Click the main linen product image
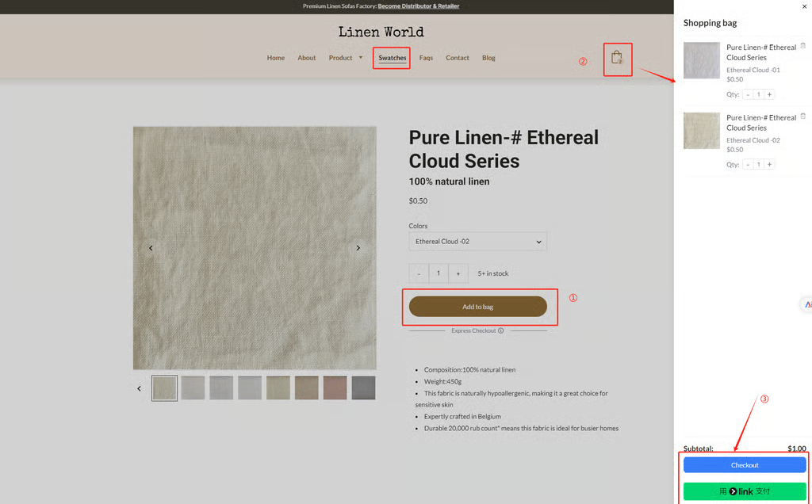The width and height of the screenshot is (812, 504). pyautogui.click(x=255, y=248)
